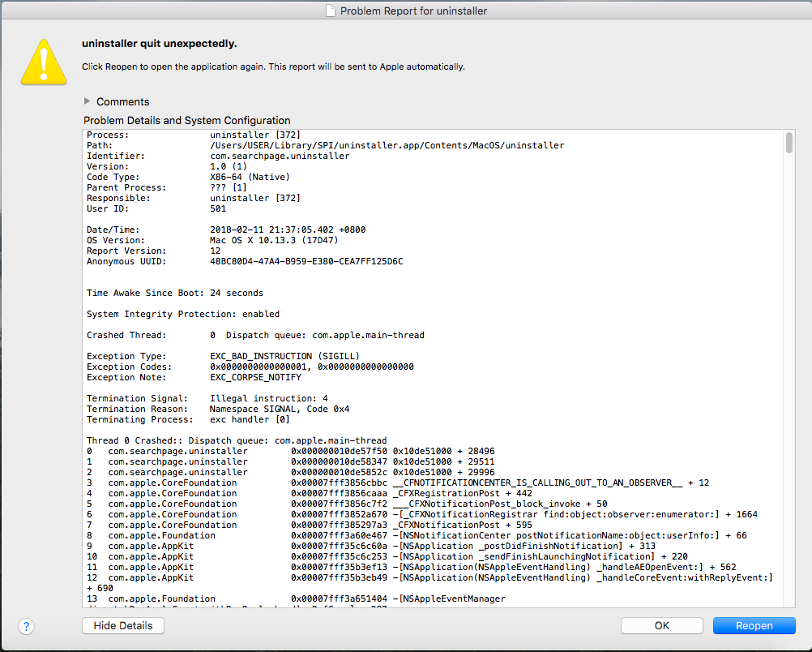Click 'EXC_BAD_INSTRUCTION (SIGILL)' exception type
The image size is (812, 652).
tap(284, 356)
